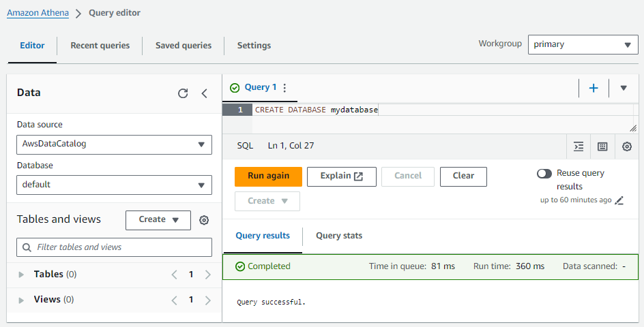
Task: Toggle Reuse query results switch
Action: click(x=544, y=174)
